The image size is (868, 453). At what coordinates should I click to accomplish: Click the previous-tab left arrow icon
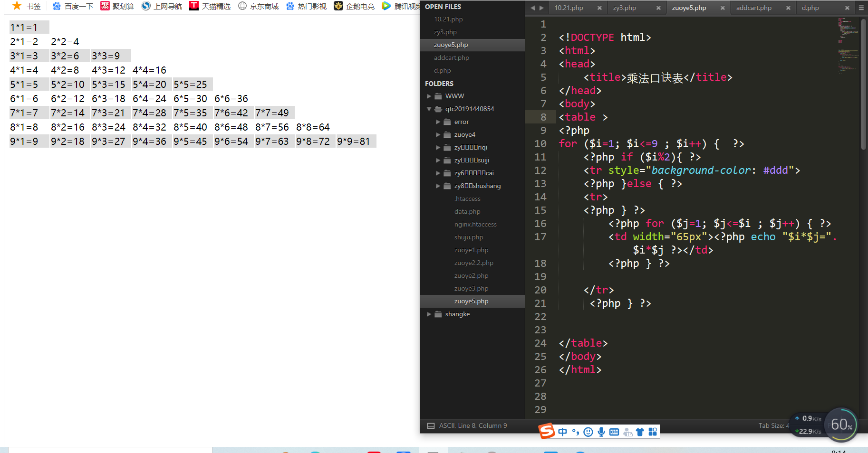point(532,8)
